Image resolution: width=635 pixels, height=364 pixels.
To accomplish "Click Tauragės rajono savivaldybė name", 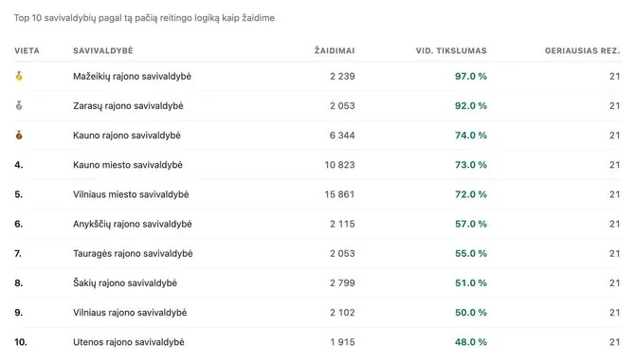I will point(133,253).
